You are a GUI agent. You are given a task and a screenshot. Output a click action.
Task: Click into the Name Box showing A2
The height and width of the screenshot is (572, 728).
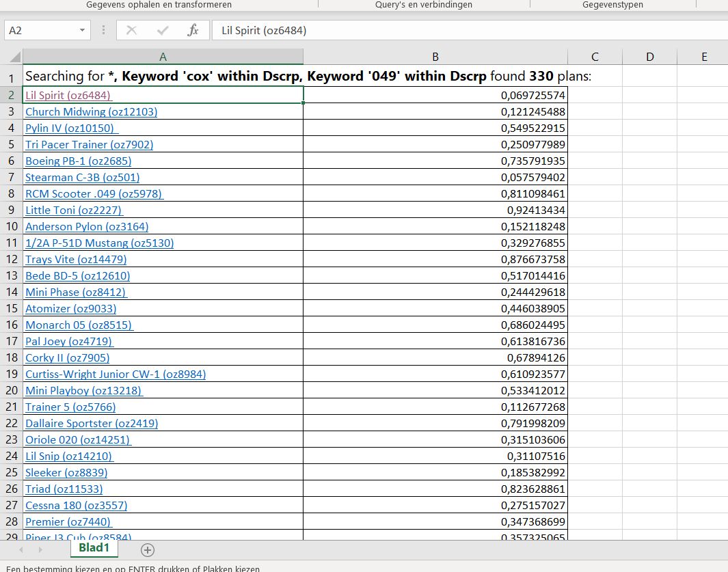click(x=41, y=30)
